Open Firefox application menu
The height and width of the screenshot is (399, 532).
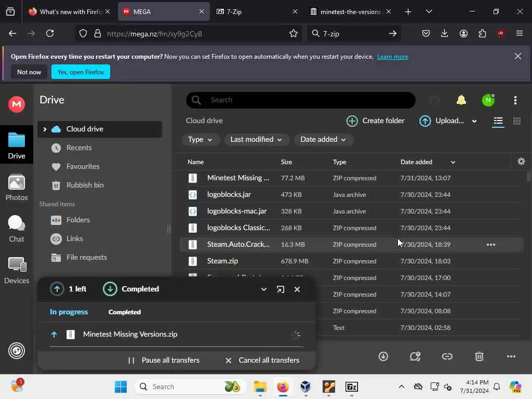[520, 33]
